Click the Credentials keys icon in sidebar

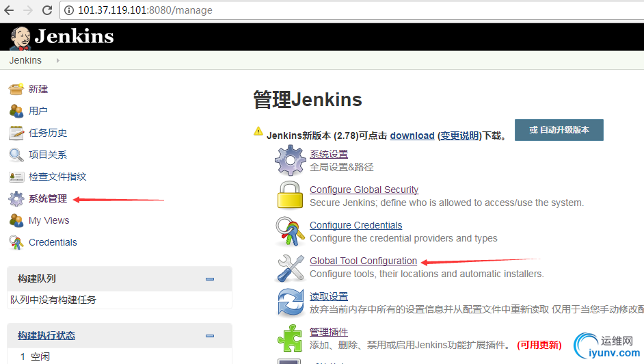coord(16,242)
